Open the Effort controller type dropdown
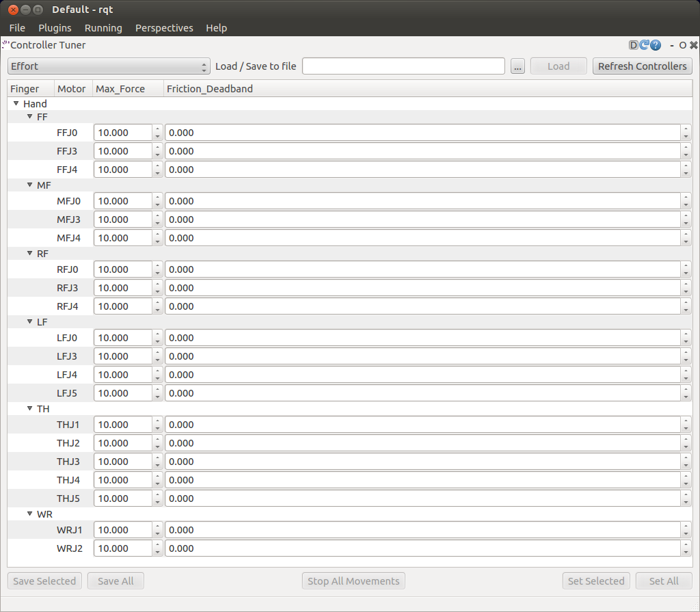Screen dimensions: 700x612 click(x=109, y=66)
